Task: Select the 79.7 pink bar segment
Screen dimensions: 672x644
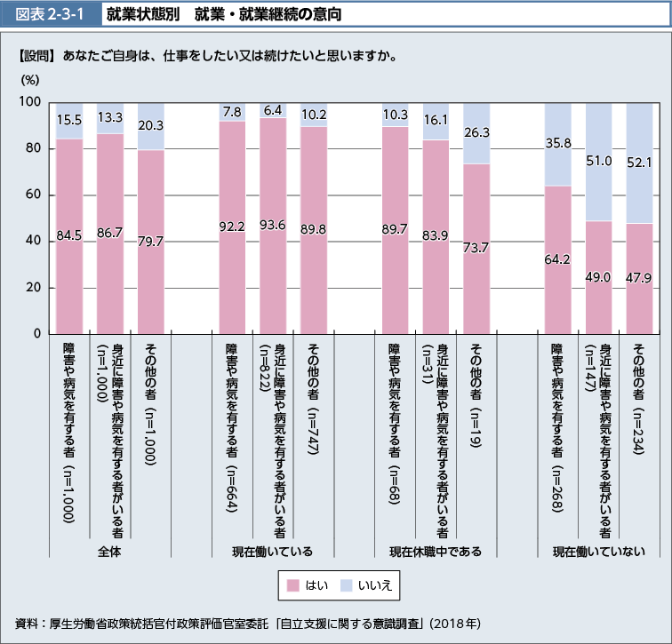Action: (150, 242)
